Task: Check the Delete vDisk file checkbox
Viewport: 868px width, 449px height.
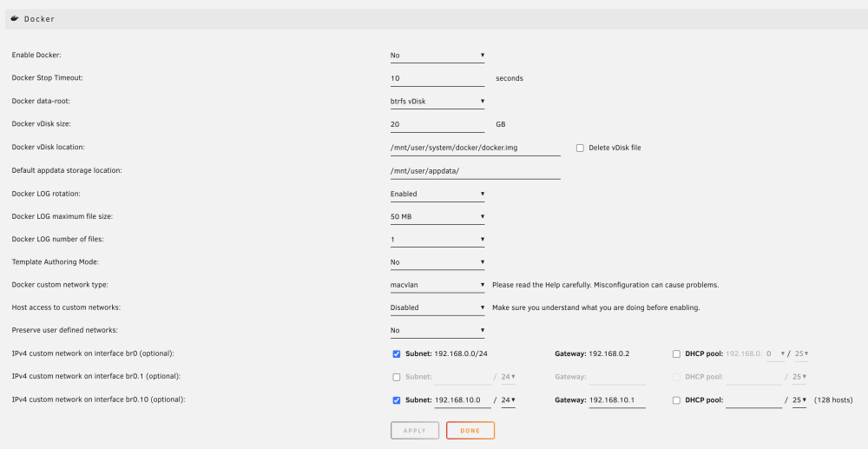Action: (580, 148)
